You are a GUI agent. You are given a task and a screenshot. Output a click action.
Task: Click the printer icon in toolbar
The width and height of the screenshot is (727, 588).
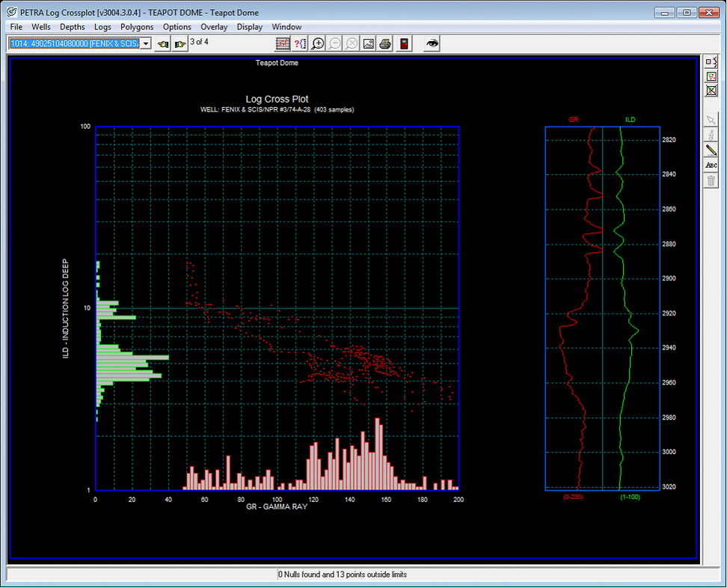pyautogui.click(x=385, y=44)
